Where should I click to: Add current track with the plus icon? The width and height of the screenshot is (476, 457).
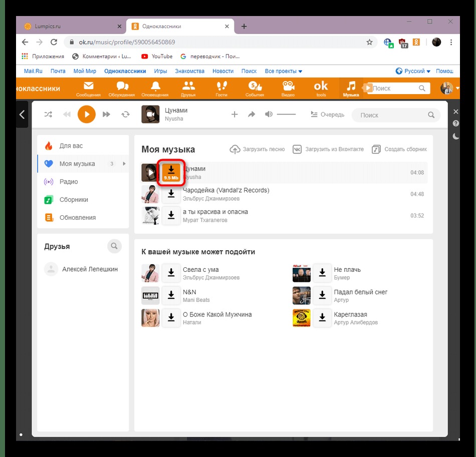[x=234, y=114]
